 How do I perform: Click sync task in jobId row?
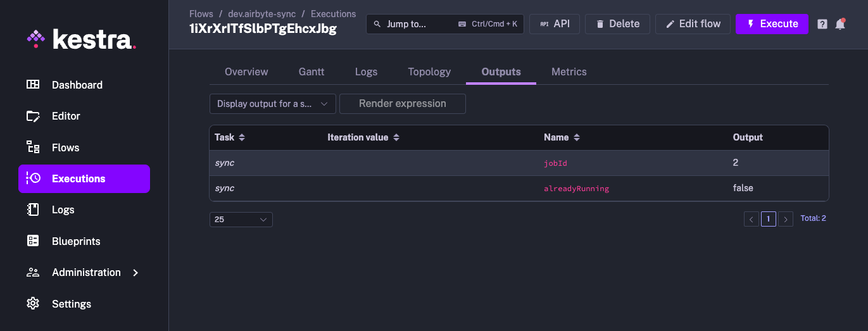[x=225, y=163]
